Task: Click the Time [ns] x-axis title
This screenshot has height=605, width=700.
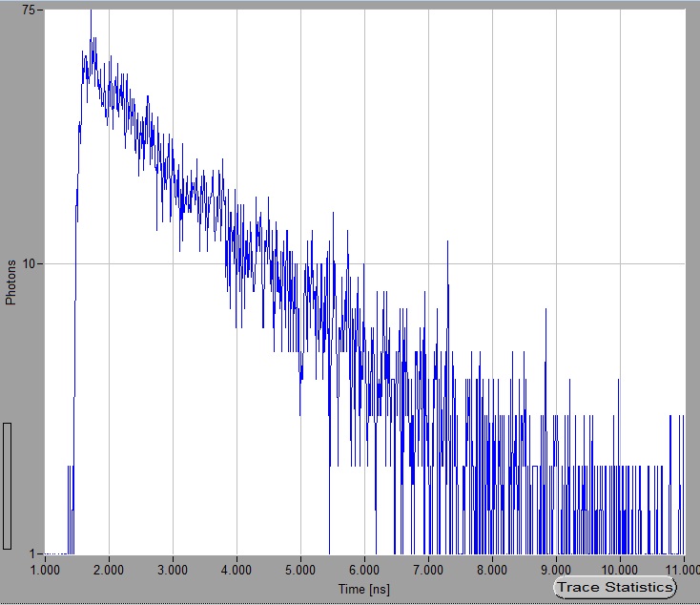Action: pyautogui.click(x=364, y=589)
